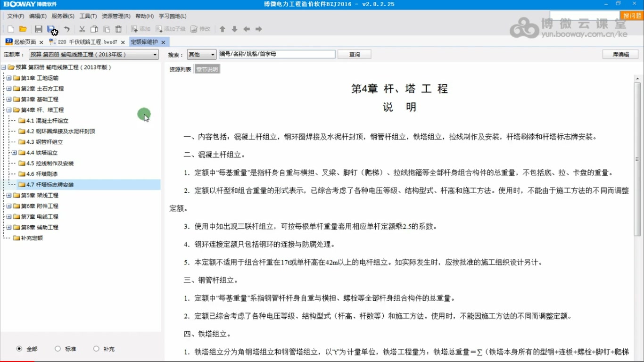This screenshot has height=362, width=644.
Task: Click the Undo arrow icon
Action: click(67, 29)
